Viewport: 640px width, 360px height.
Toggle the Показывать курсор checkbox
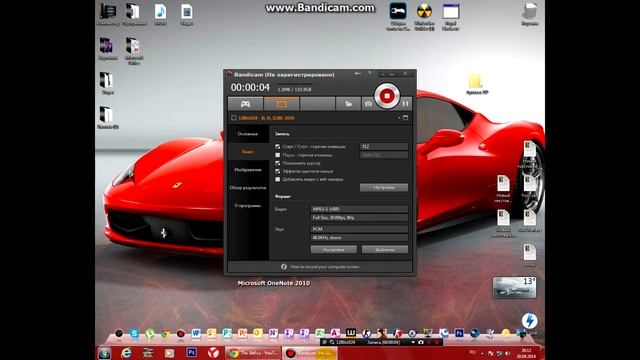[x=278, y=163]
